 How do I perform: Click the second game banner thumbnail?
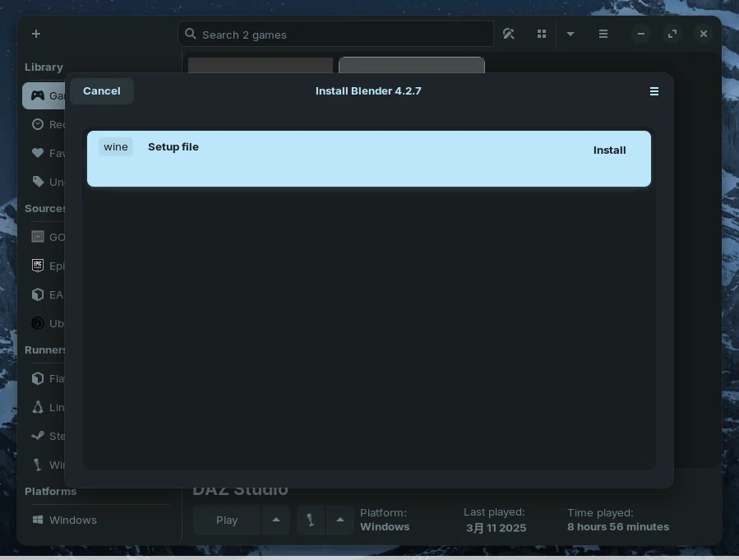(x=412, y=65)
